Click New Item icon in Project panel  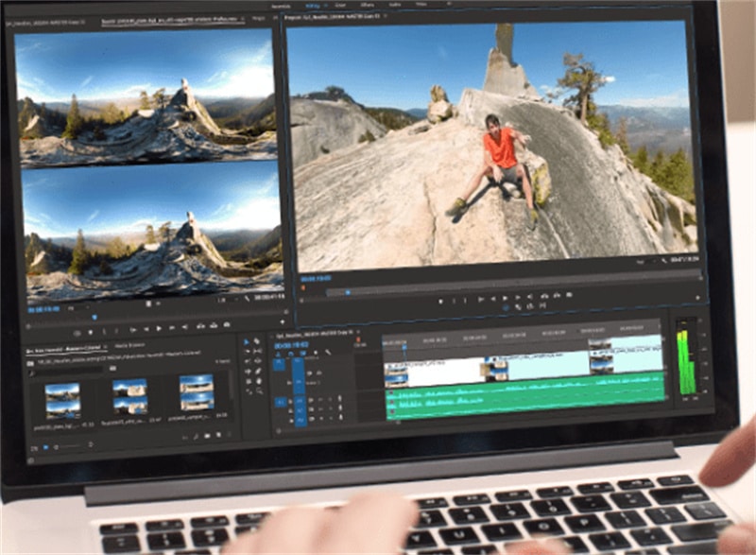coord(218,435)
